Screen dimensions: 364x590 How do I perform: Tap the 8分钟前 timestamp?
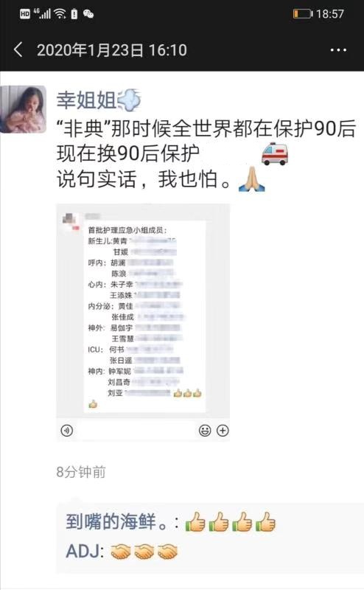[81, 472]
